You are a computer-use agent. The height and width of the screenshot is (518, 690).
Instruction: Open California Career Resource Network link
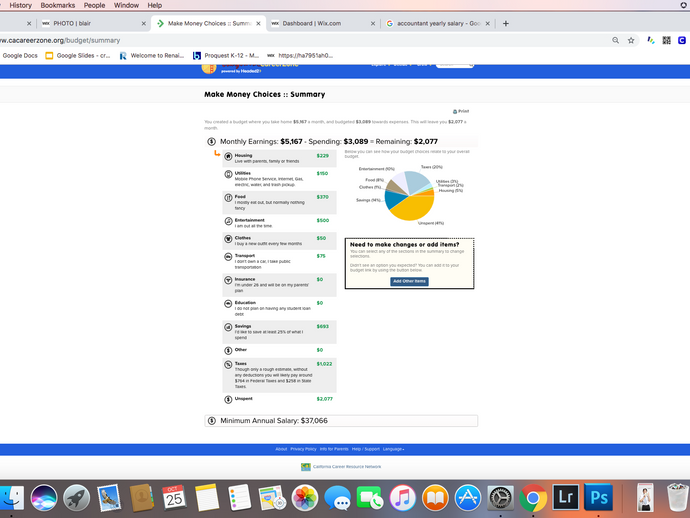tap(347, 467)
